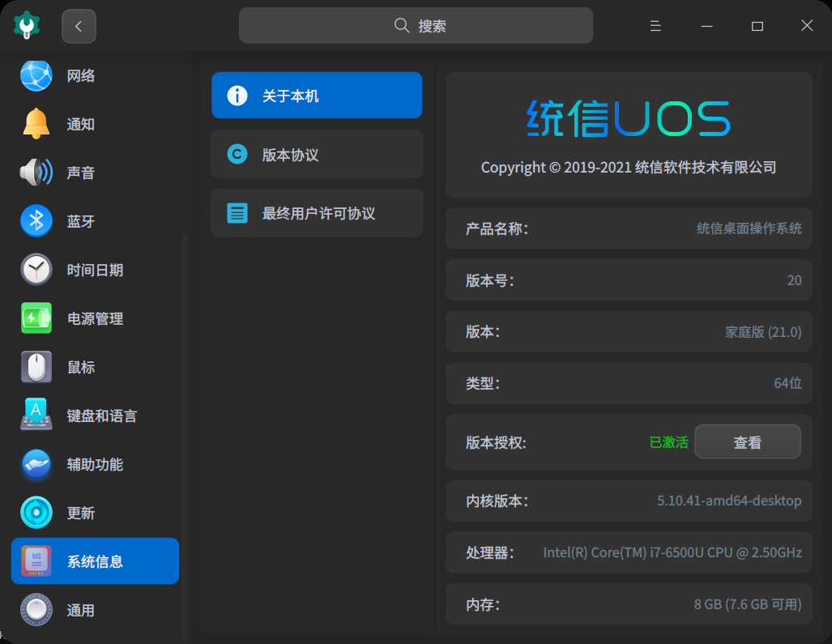Open 电源管理 label in sidebar
The image size is (832, 644).
tap(95, 319)
